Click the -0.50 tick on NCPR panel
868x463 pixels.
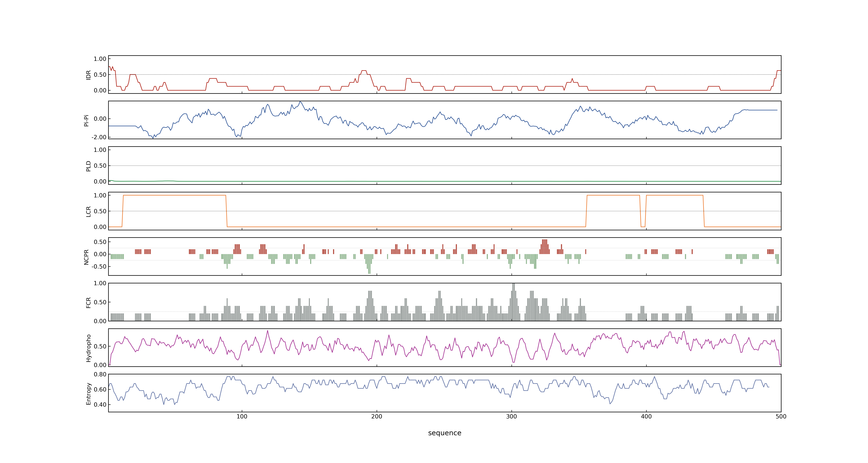tap(99, 267)
